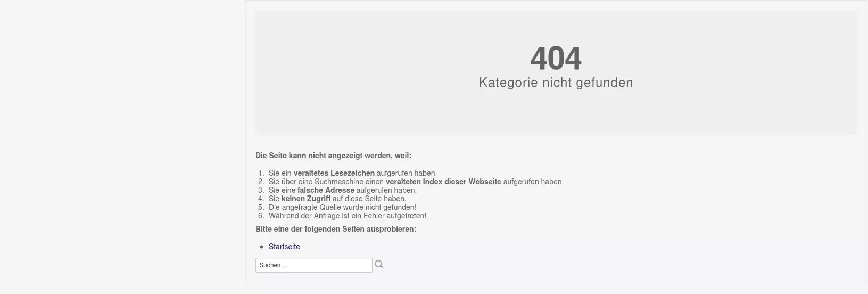The width and height of the screenshot is (868, 294).
Task: Click the bold 'keinen Zugriff' text
Action: [x=305, y=199]
